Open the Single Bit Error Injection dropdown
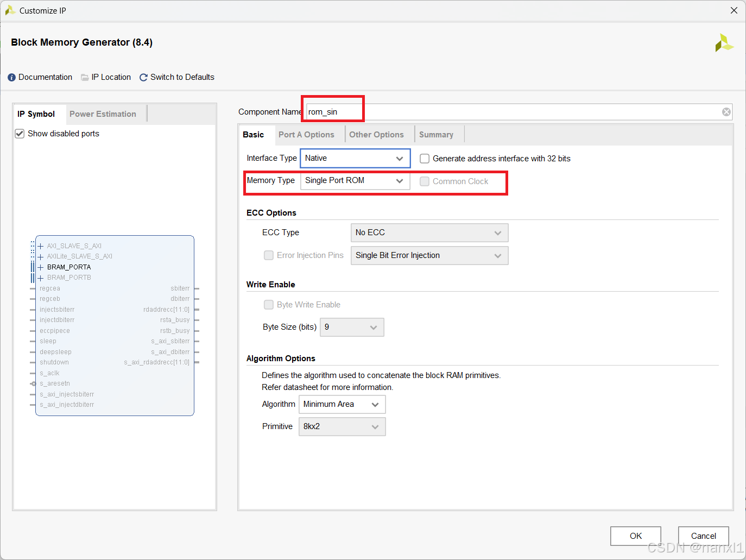This screenshot has height=560, width=746. point(429,255)
